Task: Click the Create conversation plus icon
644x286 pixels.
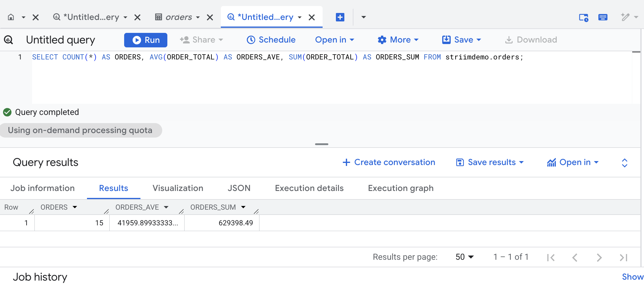Action: 346,162
